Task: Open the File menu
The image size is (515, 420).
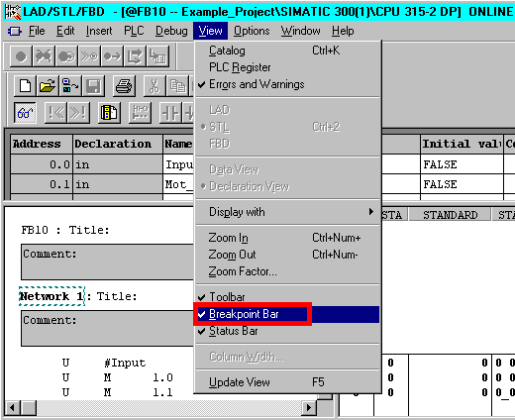Action: pos(37,31)
